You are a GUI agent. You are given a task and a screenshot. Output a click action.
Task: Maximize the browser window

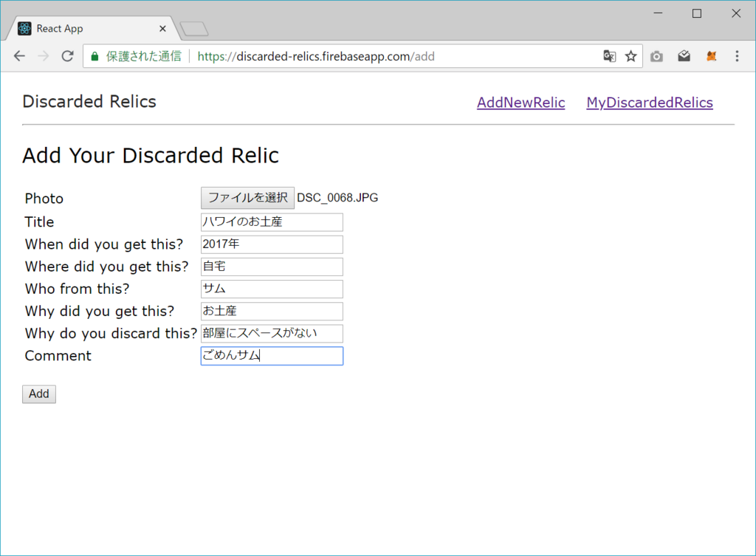coord(697,13)
